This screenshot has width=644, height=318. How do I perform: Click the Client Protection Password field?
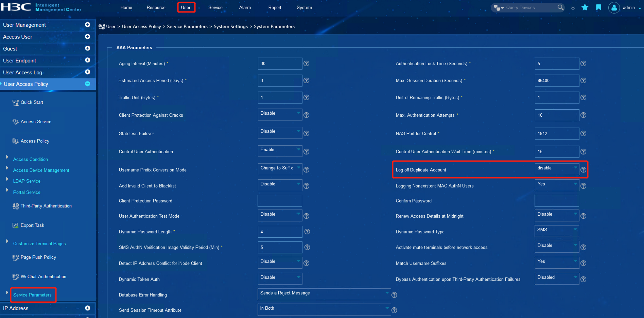280,201
